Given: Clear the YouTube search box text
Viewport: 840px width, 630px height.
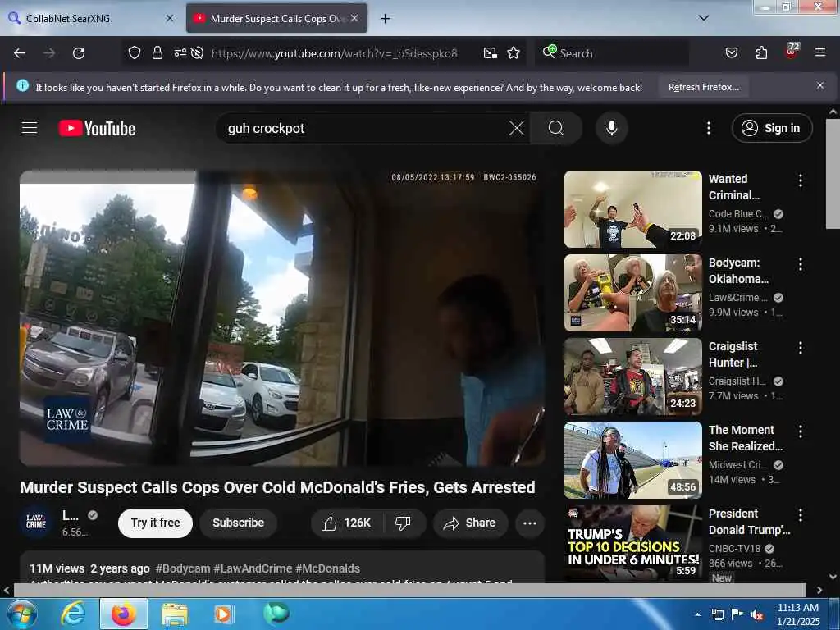Looking at the screenshot, I should click(x=516, y=128).
